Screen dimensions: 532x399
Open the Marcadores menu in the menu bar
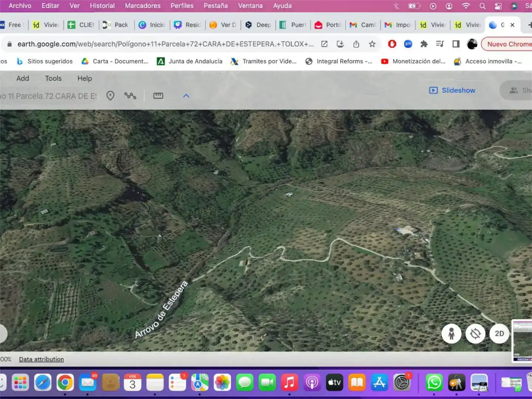pos(143,6)
